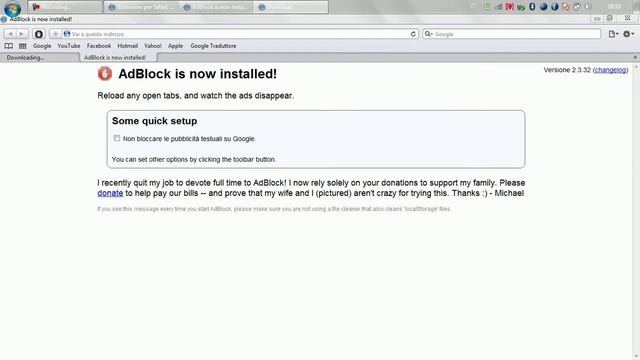Click the volume speaker tray icon
Image resolution: width=640 pixels, height=360 pixels.
point(588,7)
